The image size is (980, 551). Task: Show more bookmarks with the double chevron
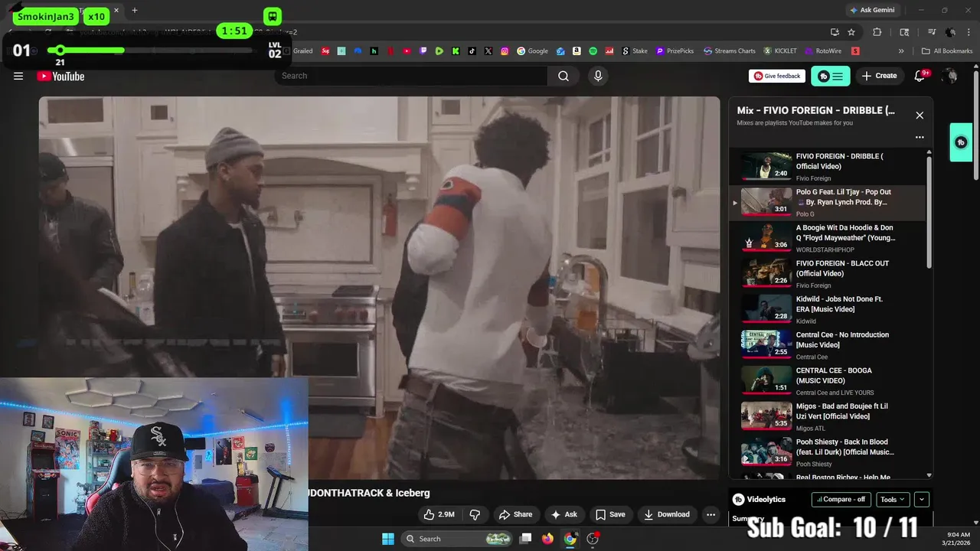pyautogui.click(x=901, y=51)
